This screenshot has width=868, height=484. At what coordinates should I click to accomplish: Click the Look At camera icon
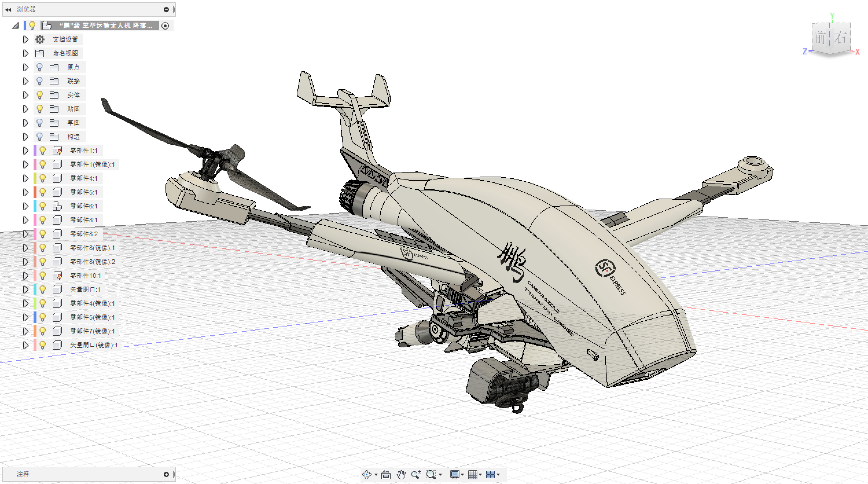pyautogui.click(x=386, y=474)
